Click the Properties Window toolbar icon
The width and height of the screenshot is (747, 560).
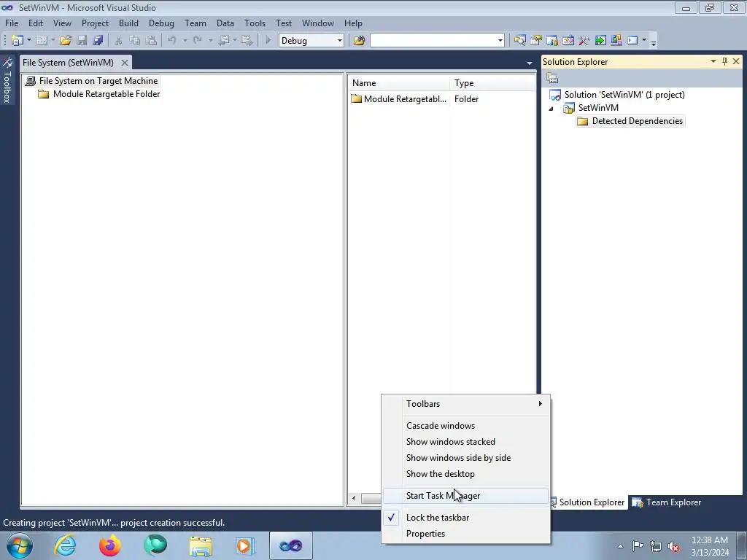(536, 41)
